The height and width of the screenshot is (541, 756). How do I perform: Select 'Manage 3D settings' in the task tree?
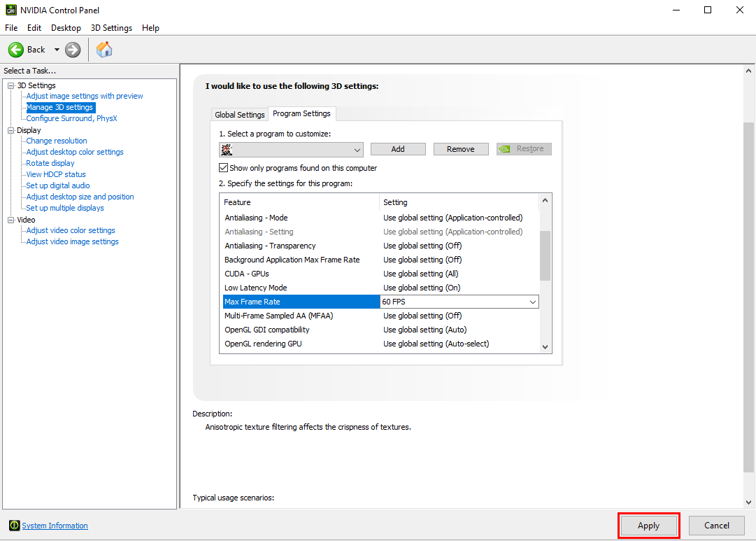point(61,107)
